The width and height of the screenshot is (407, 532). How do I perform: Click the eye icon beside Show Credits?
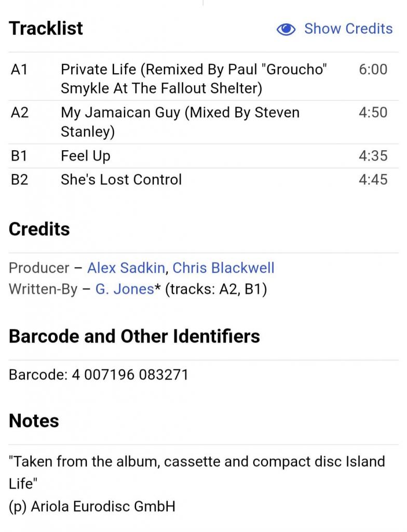click(x=286, y=29)
